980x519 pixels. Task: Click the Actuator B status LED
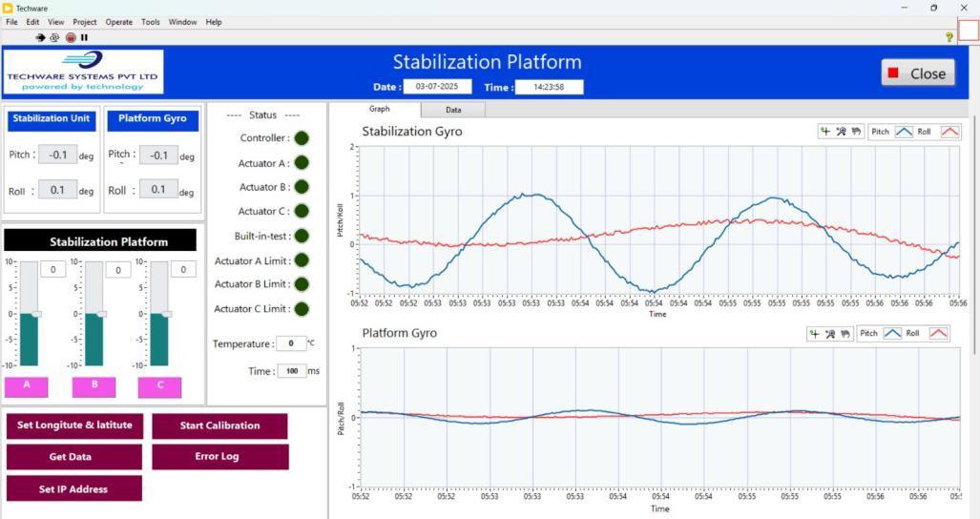tap(302, 187)
